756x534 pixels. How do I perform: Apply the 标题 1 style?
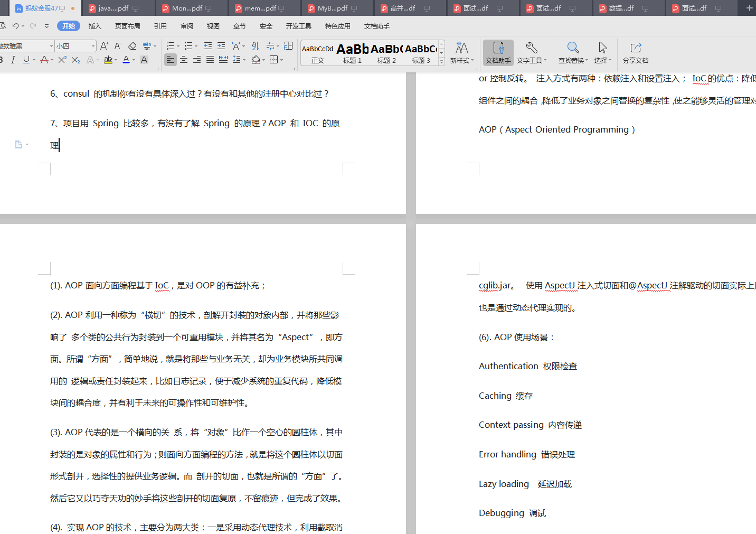coord(353,53)
